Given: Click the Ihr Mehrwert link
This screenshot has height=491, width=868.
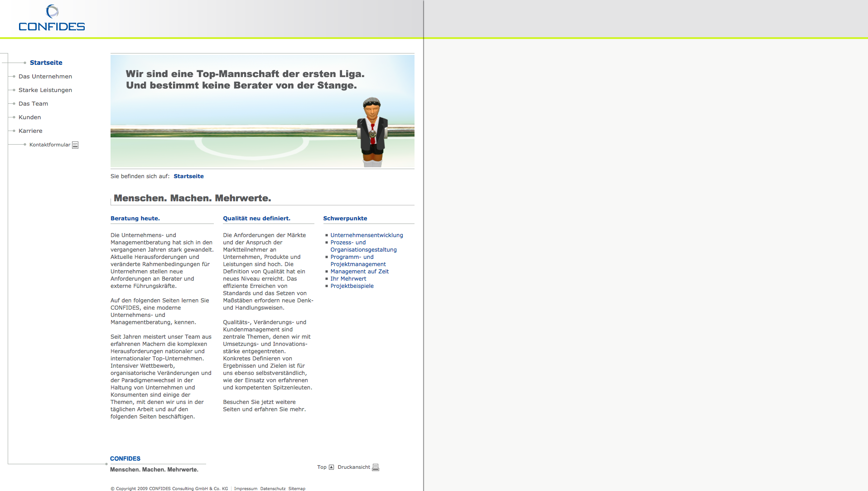Looking at the screenshot, I should coord(348,279).
